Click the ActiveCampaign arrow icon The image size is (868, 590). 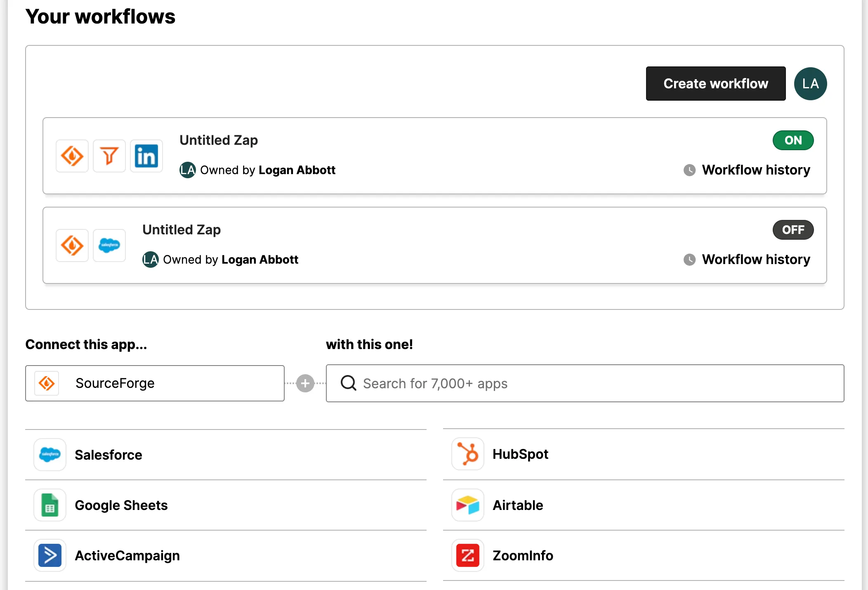click(x=50, y=555)
